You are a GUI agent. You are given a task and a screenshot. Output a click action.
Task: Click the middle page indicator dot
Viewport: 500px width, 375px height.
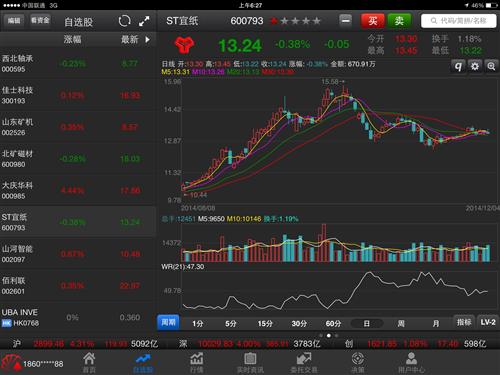point(329,335)
